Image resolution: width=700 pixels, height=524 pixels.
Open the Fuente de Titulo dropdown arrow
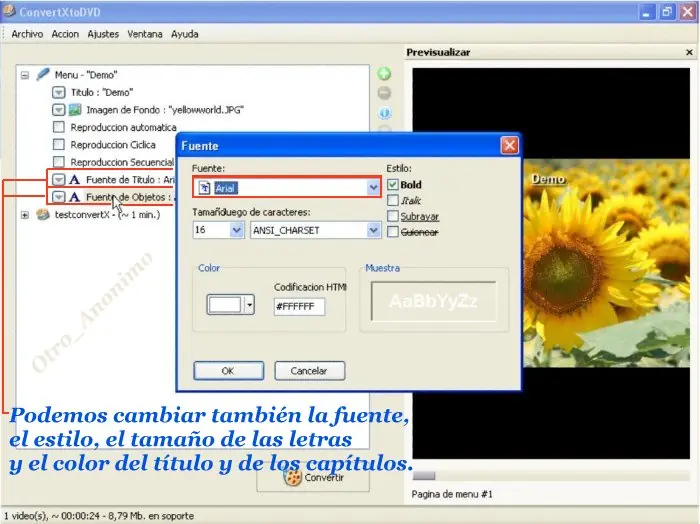pyautogui.click(x=58, y=179)
